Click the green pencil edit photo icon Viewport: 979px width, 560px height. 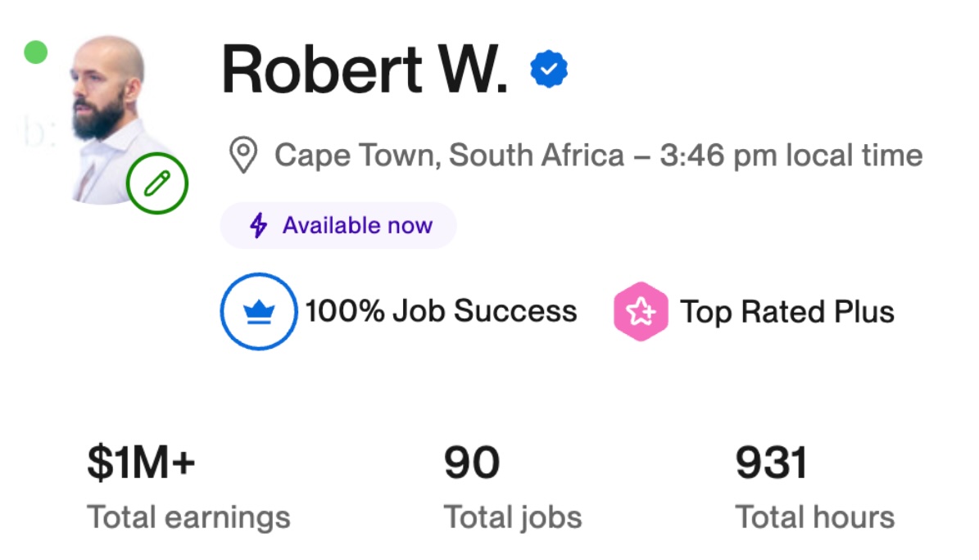pyautogui.click(x=156, y=183)
